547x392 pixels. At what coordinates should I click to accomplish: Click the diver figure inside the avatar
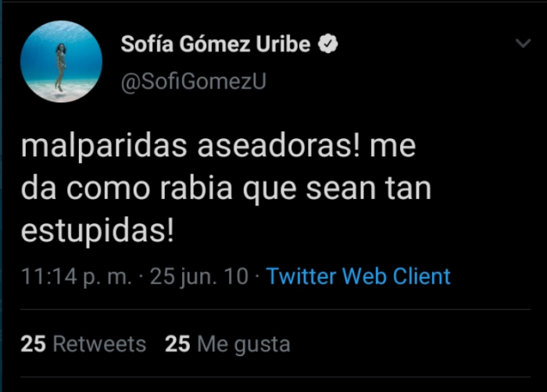point(59,66)
